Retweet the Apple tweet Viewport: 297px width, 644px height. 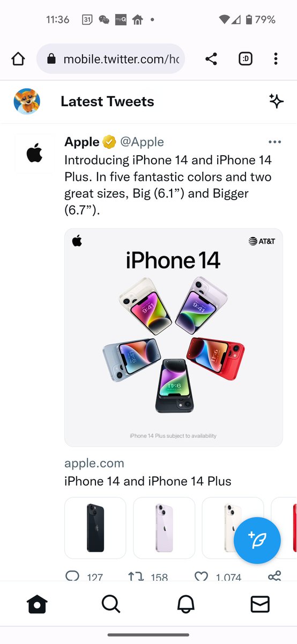tap(136, 577)
